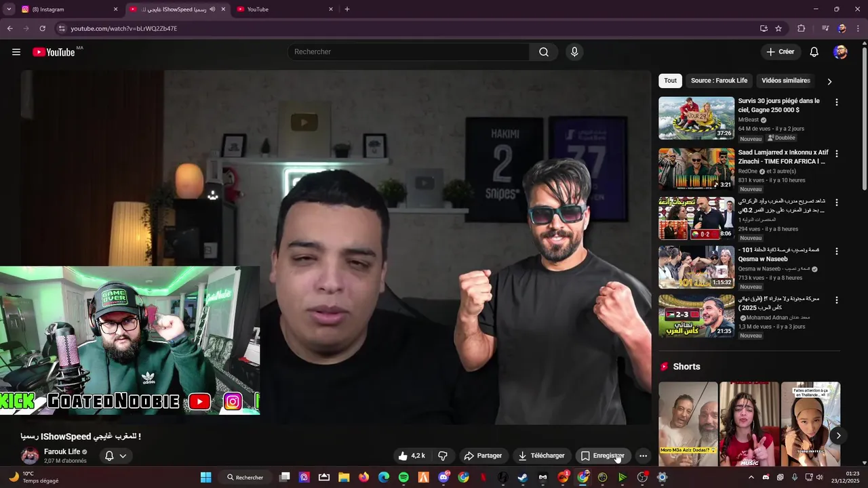Viewport: 868px width, 488px height.
Task: Click Windows taskbar Rechercher search box
Action: (245, 477)
